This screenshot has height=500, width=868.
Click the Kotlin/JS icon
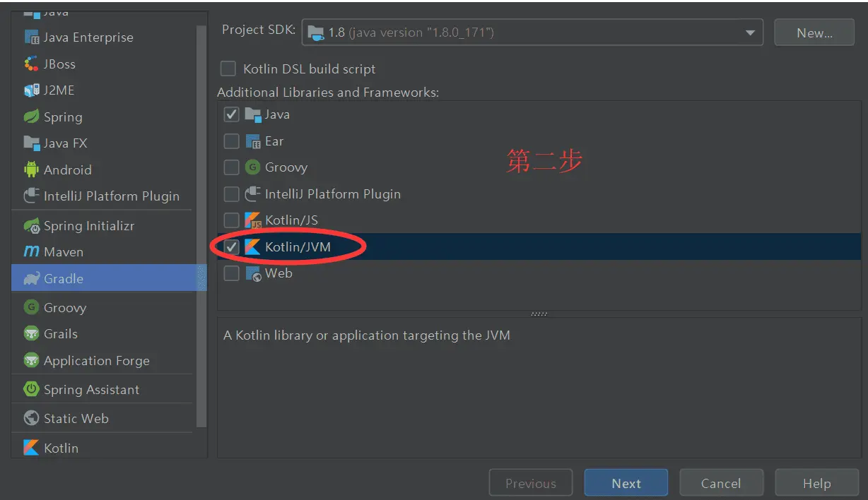coord(252,220)
